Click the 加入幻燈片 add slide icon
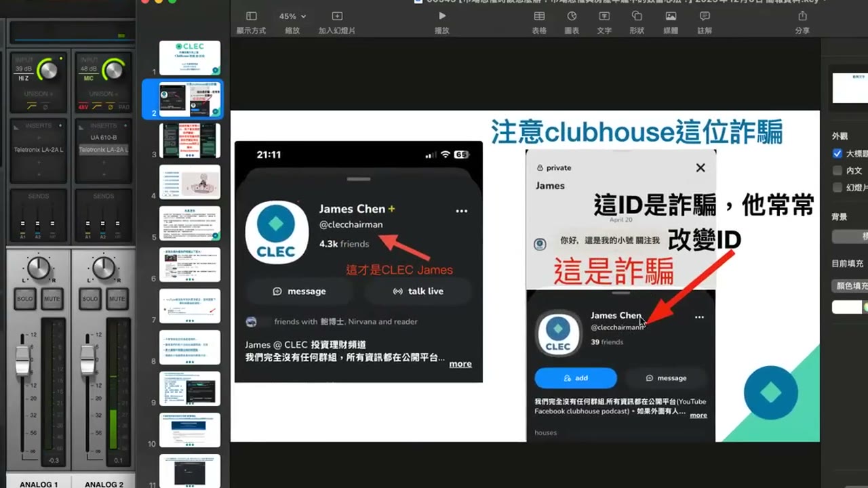This screenshot has height=488, width=868. pos(337,16)
